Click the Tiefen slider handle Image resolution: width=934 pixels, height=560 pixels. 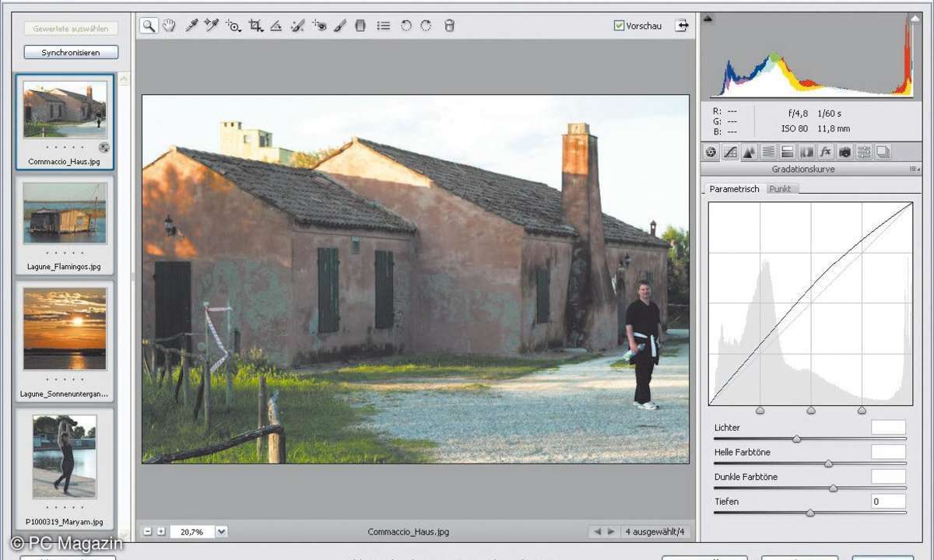810,513
